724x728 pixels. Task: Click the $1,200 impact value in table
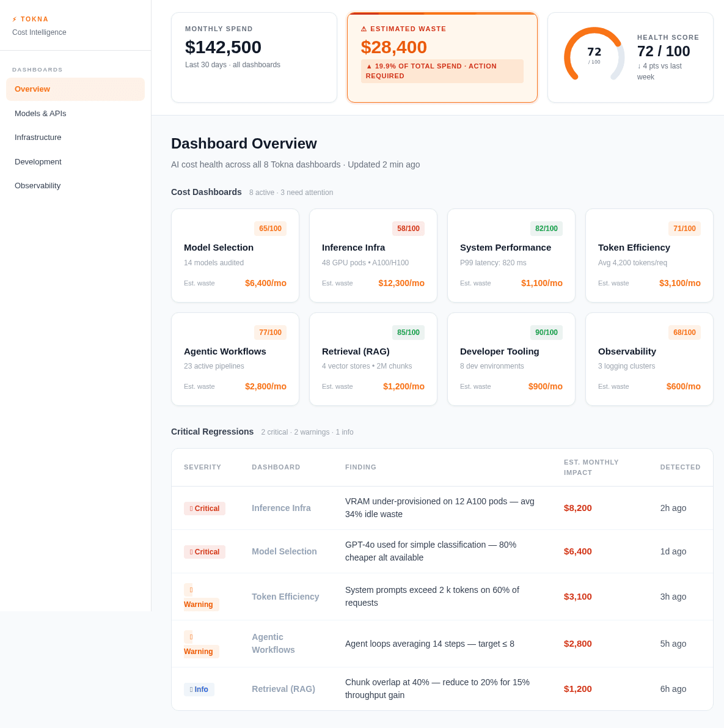(x=578, y=689)
